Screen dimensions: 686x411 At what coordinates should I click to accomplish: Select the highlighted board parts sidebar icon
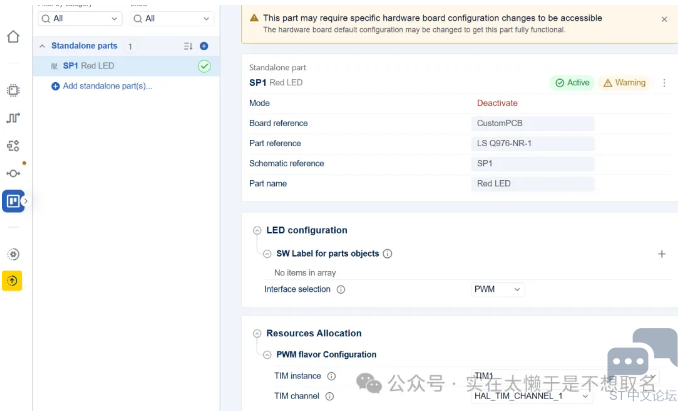pyautogui.click(x=13, y=201)
